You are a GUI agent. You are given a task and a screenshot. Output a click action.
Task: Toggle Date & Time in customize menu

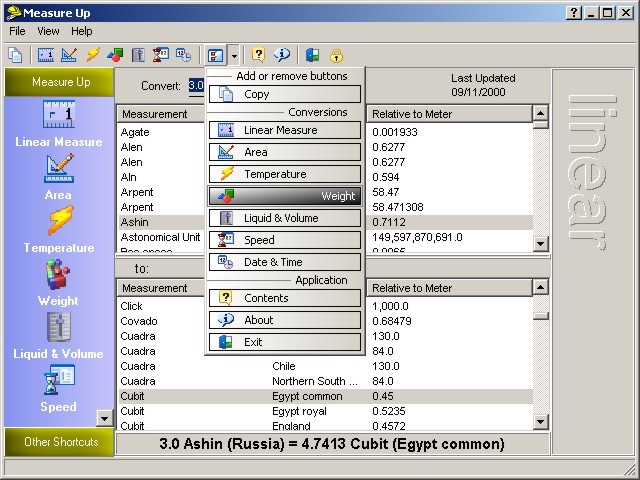pyautogui.click(x=285, y=262)
